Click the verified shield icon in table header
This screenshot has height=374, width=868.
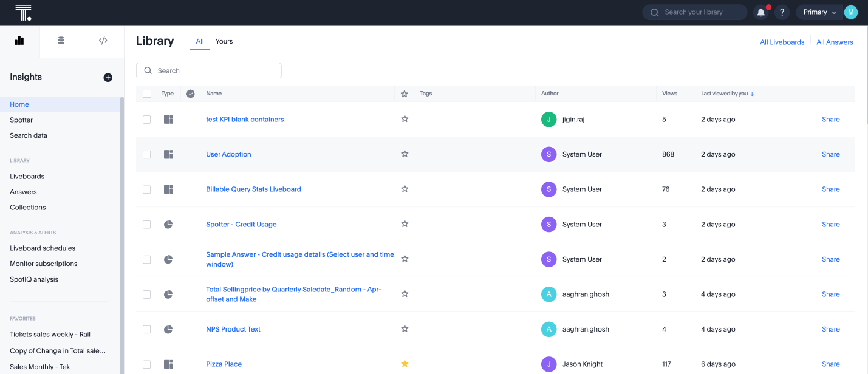[190, 93]
